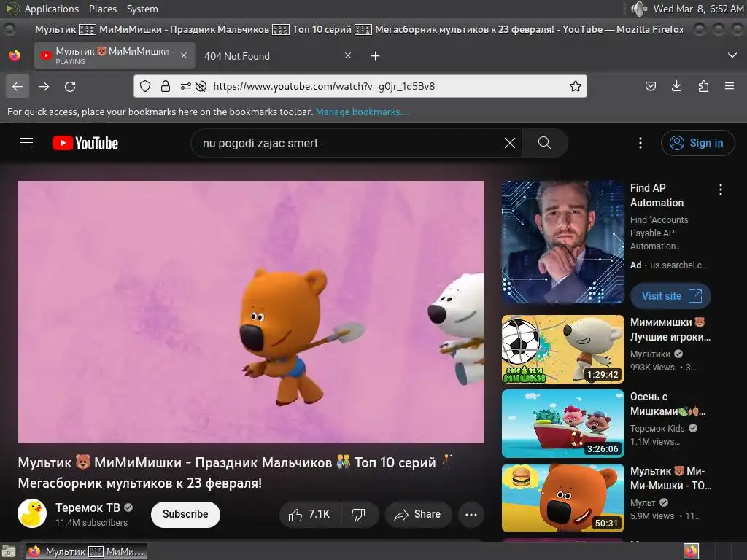Open Теремок ТВ channel name link
Screen dimensions: 747x560
coord(88,507)
